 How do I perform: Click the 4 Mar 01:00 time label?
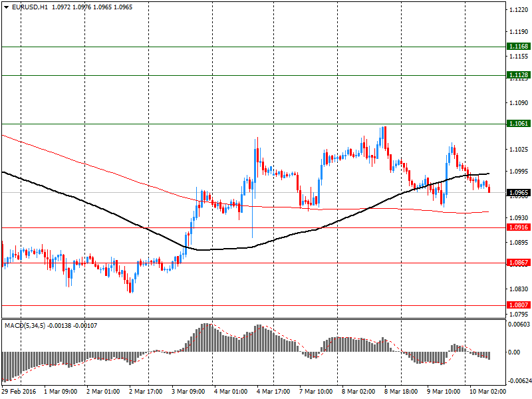231,392
